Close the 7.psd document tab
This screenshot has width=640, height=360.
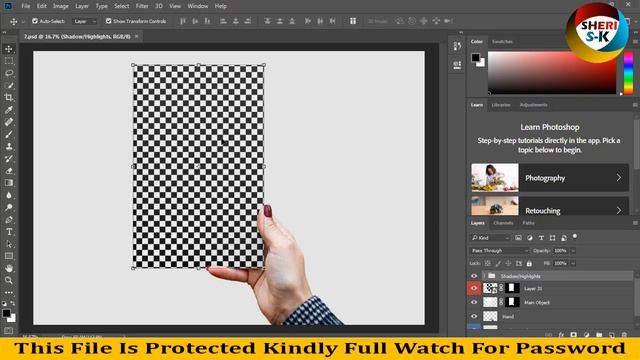[x=136, y=36]
